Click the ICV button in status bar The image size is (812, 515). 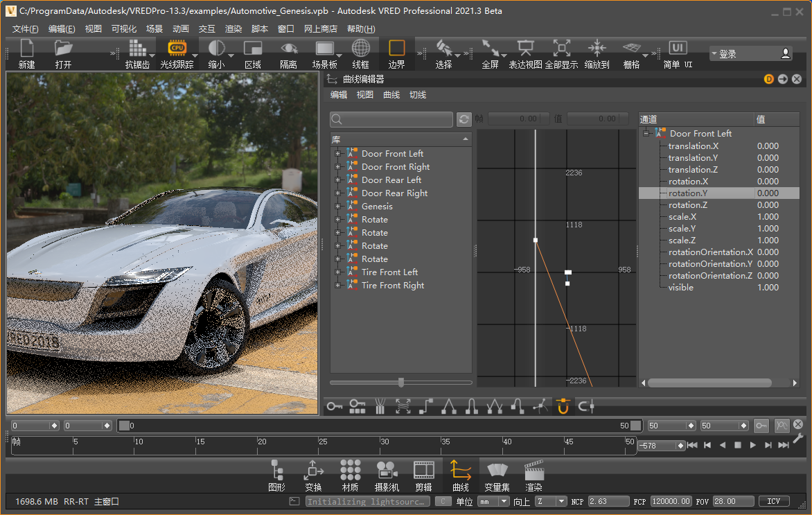coord(774,501)
